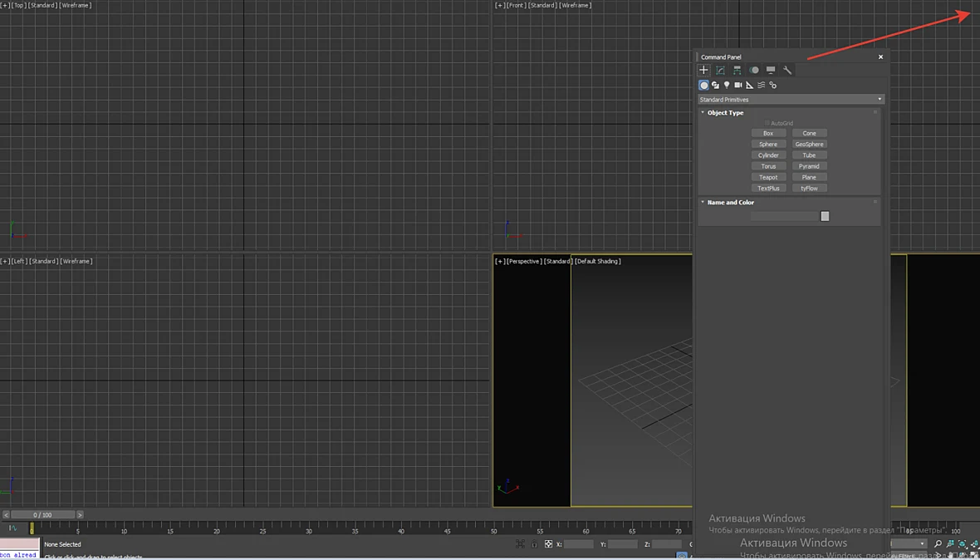Click the tyFlow button

[810, 188]
